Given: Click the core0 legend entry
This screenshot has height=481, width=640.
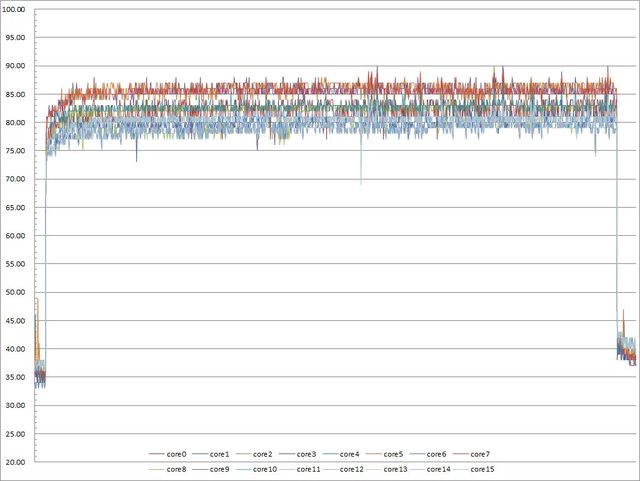Looking at the screenshot, I should click(179, 455).
